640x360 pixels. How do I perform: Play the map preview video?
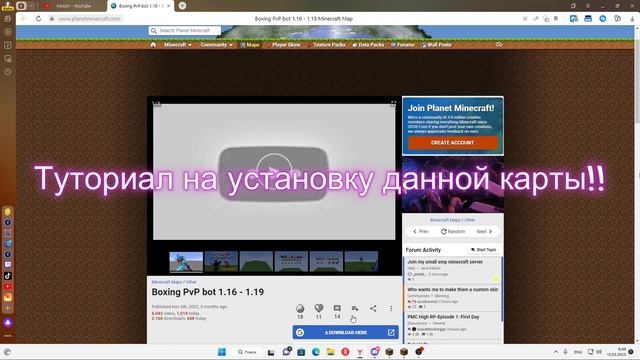[274, 172]
